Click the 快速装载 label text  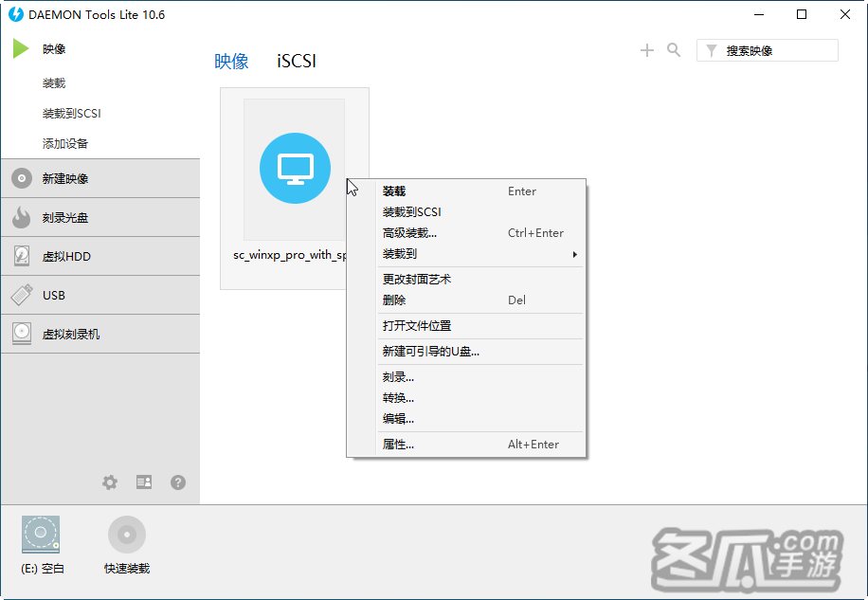(127, 569)
